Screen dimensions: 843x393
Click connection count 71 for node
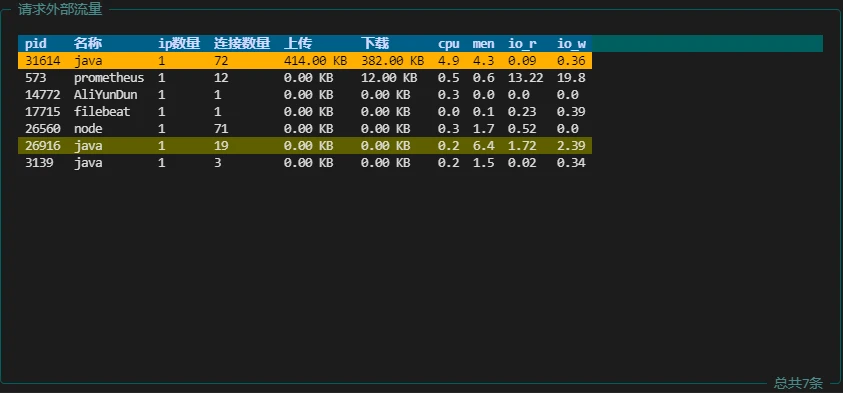coord(221,129)
